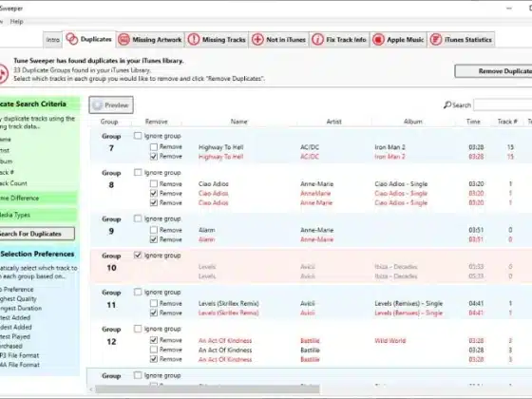Check Ignore group for Group 8
Image resolution: width=532 pixels, height=399 pixels.
[138, 172]
